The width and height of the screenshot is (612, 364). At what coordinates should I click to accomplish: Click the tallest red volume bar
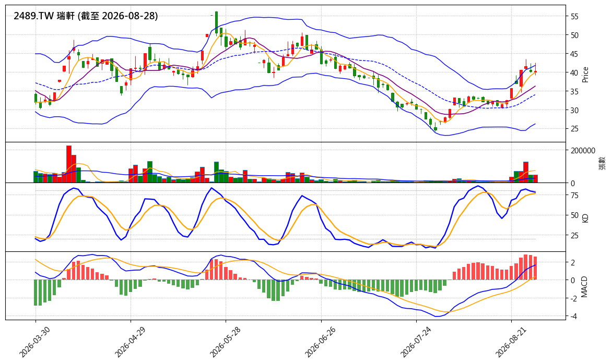[x=69, y=164]
